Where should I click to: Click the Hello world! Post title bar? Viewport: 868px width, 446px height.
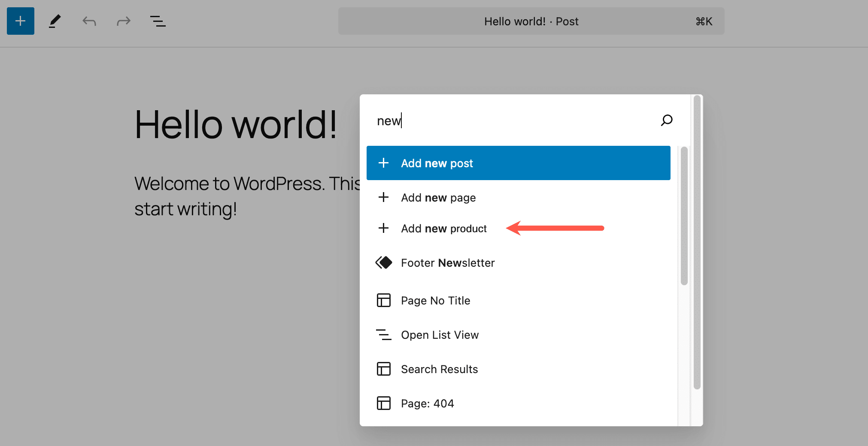pyautogui.click(x=531, y=21)
